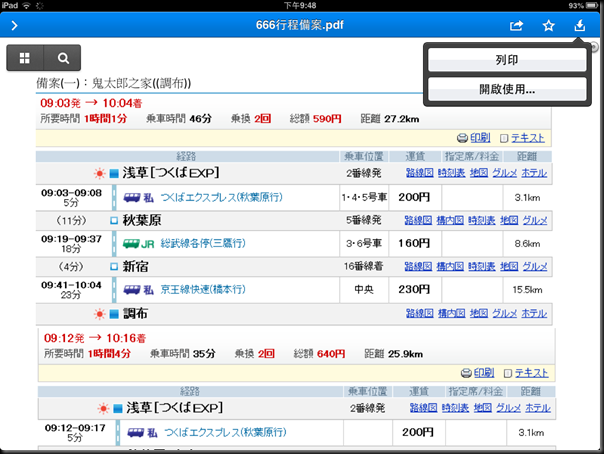Select 列印 in the popup menu
Viewport: 604px width, 454px height.
coord(507,60)
